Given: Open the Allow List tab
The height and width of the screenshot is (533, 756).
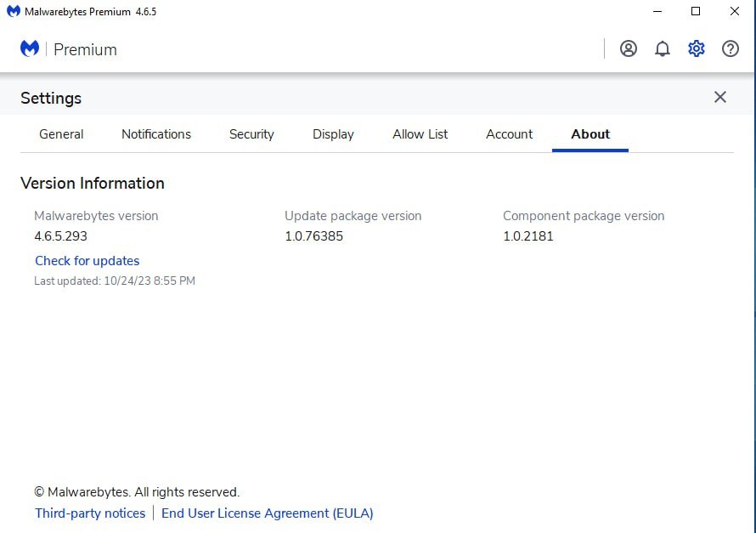Looking at the screenshot, I should pos(420,134).
